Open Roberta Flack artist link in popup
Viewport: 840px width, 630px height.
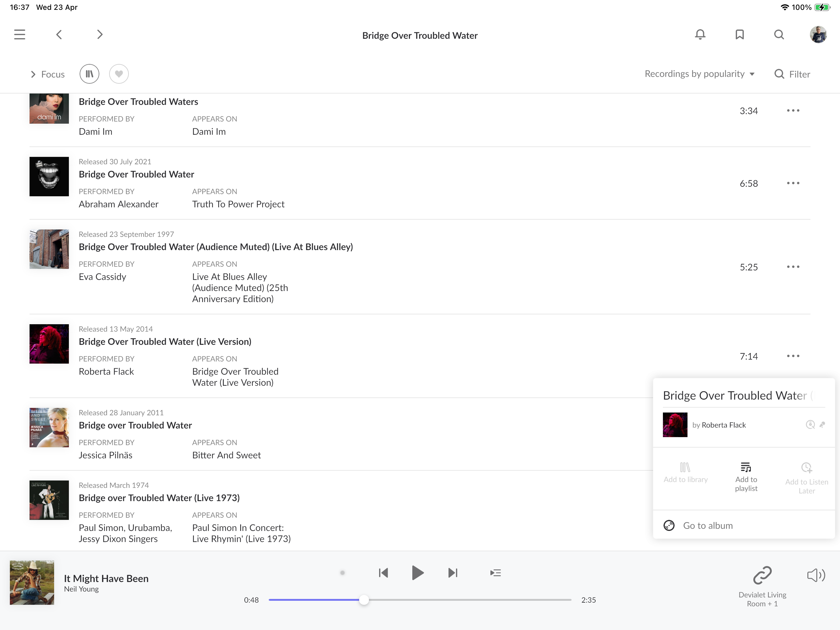point(723,425)
